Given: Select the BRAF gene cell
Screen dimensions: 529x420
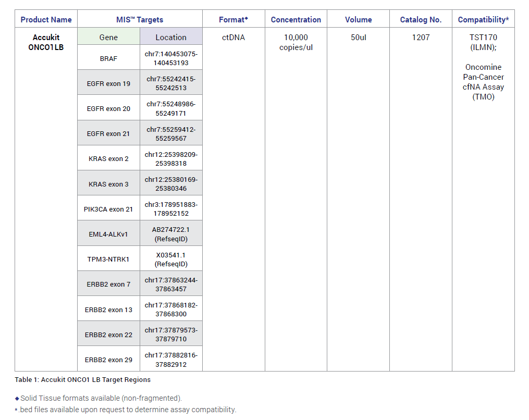Looking at the screenshot, I should click(x=108, y=57).
